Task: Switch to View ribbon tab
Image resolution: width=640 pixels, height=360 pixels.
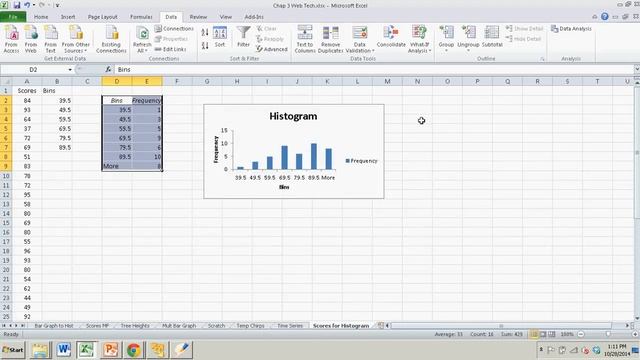Action: [225, 17]
